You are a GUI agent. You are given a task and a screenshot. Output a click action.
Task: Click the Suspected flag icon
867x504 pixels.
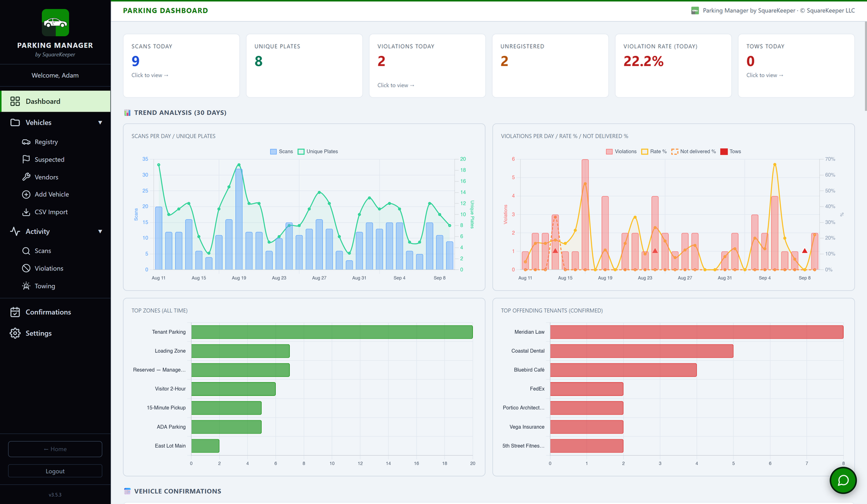pyautogui.click(x=26, y=159)
